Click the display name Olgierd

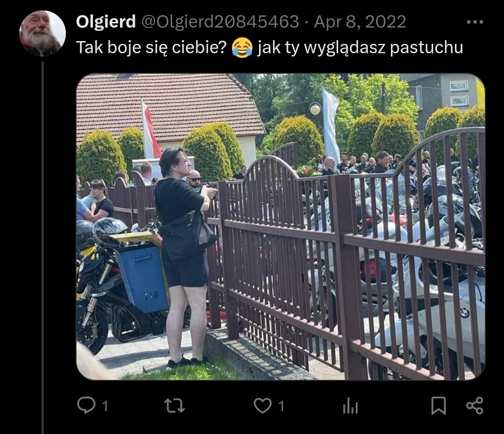[x=106, y=22]
